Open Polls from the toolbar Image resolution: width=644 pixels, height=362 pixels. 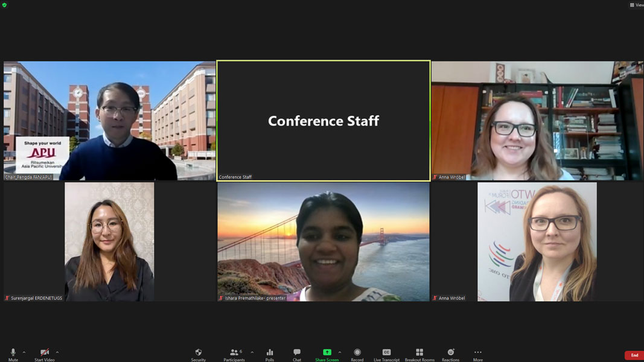pos(270,353)
